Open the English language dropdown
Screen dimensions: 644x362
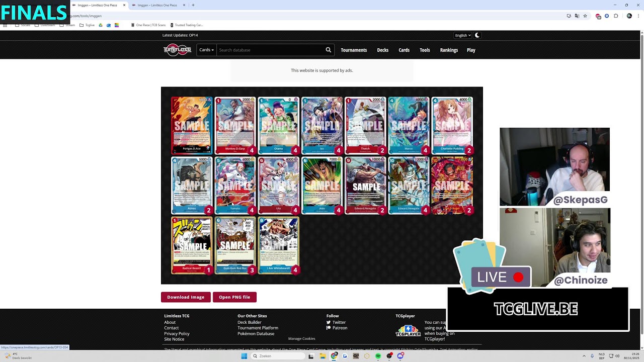coord(462,35)
